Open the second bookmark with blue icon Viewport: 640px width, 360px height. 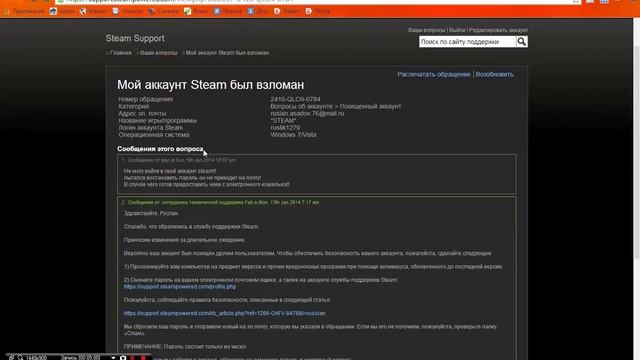62,11
